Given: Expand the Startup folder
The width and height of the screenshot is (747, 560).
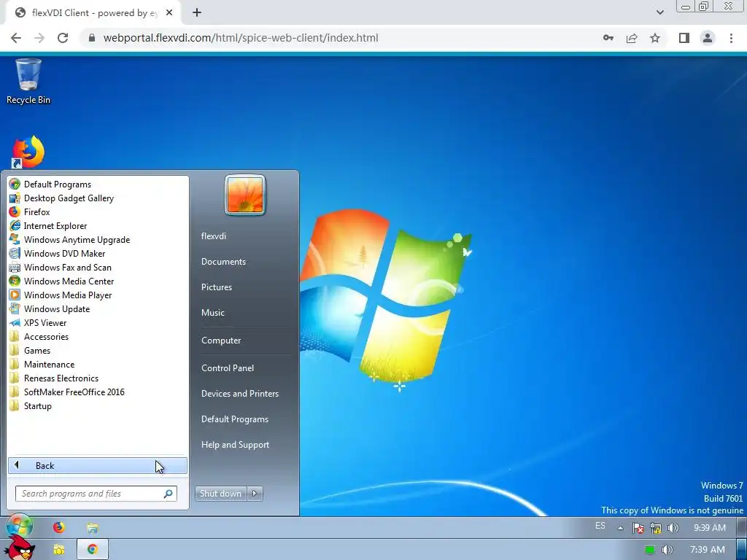Looking at the screenshot, I should [x=31, y=405].
